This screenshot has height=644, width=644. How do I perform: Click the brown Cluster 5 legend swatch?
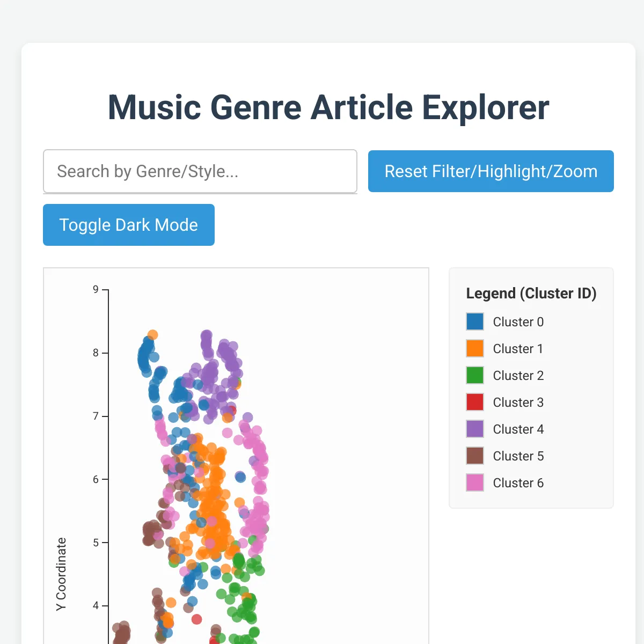coord(474,456)
